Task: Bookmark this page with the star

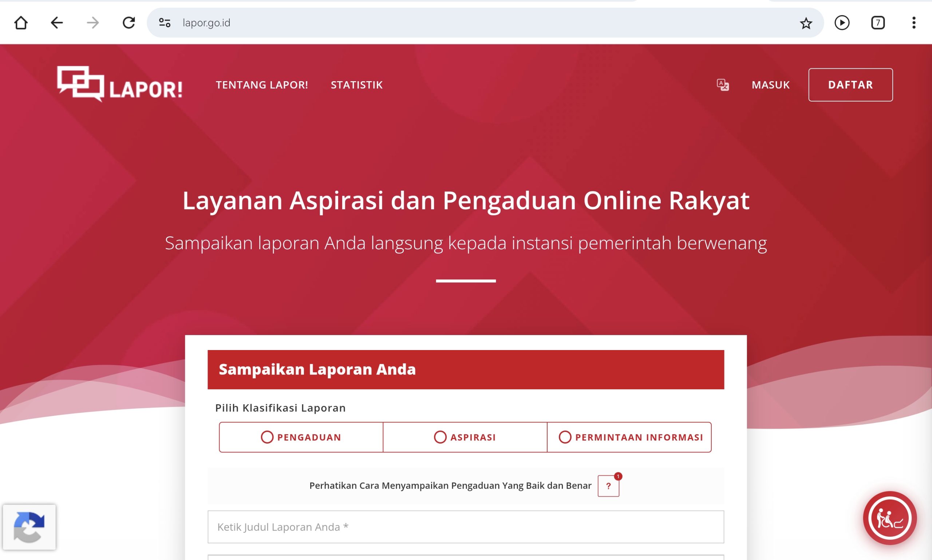Action: click(806, 23)
